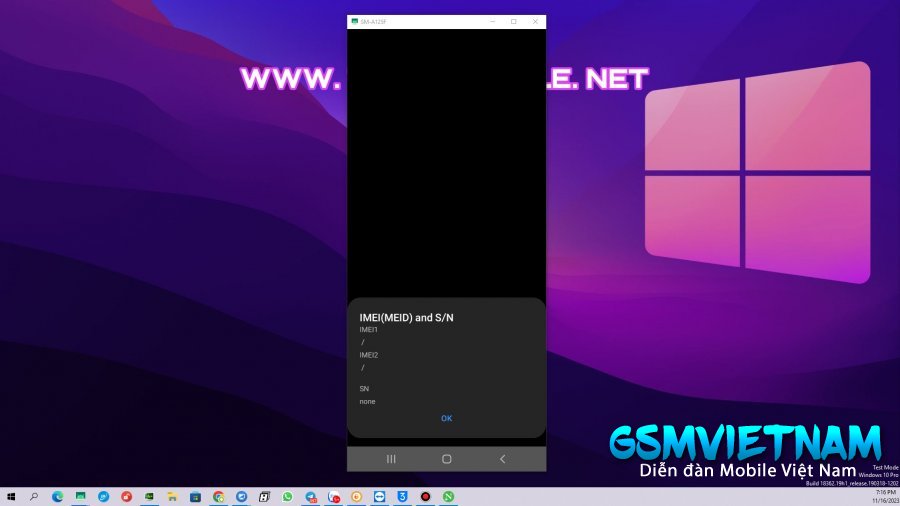
Task: Open the Telegram taskbar icon with badge
Action: (311, 497)
